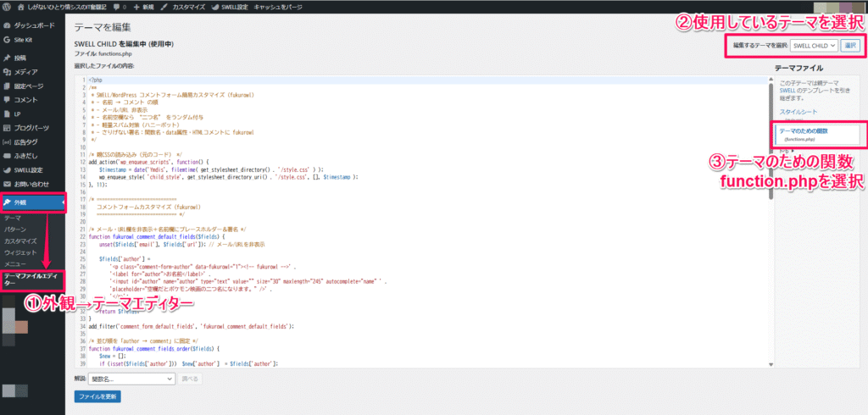This screenshot has height=415, width=868.
Task: Open テーマファイルエディター in the submenu
Action: 31,279
